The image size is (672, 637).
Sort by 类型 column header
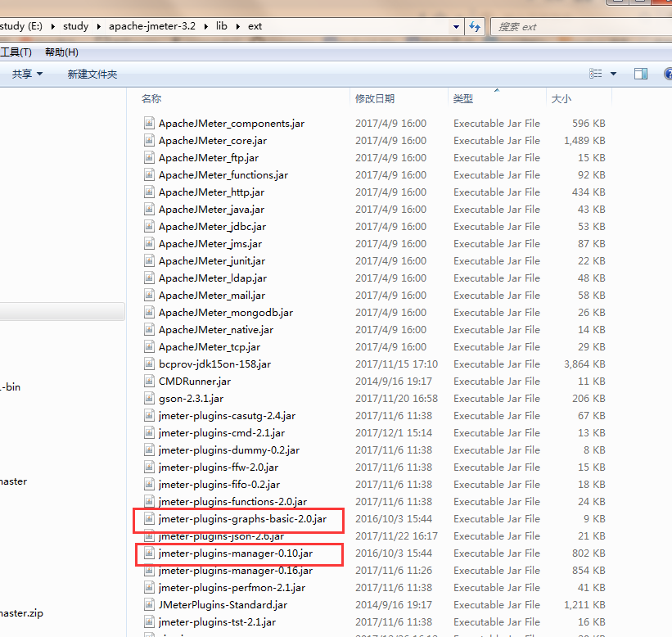[462, 98]
